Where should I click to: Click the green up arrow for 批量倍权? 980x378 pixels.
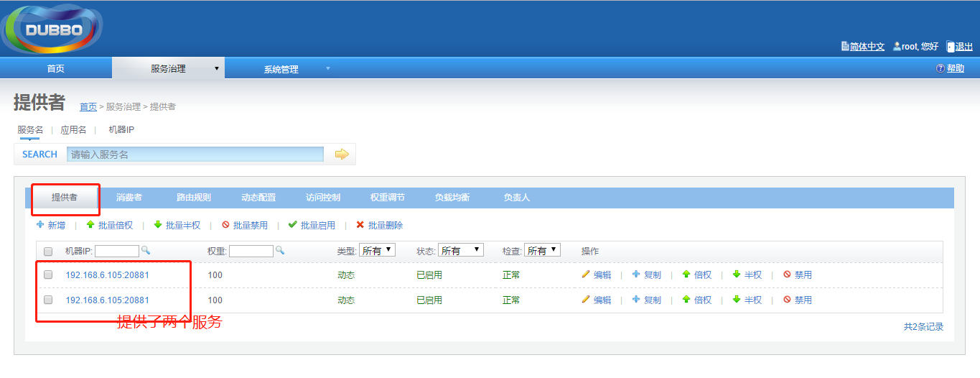(x=90, y=225)
